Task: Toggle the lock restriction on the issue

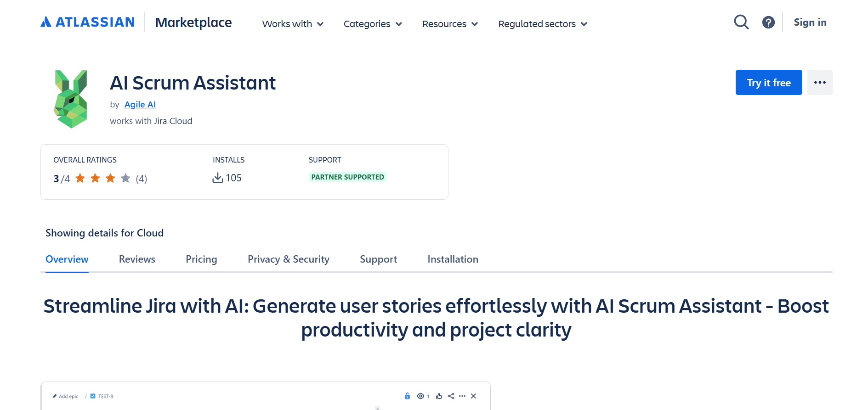Action: [x=407, y=396]
